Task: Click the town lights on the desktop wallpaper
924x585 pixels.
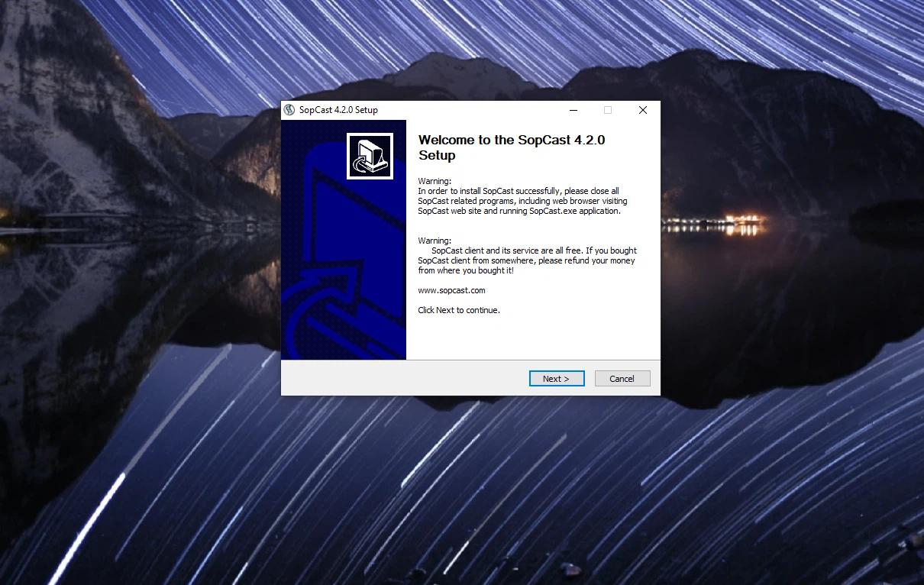Action: click(x=712, y=223)
